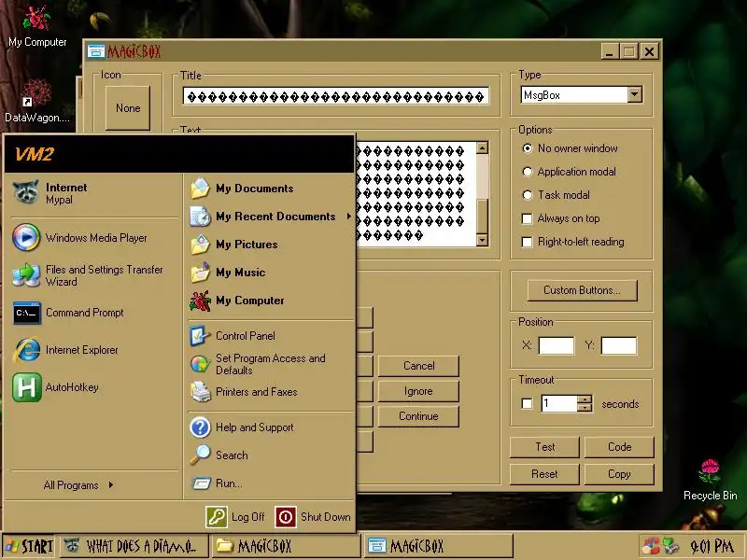Image resolution: width=747 pixels, height=560 pixels.
Task: Click the Search magnifier icon
Action: (200, 455)
